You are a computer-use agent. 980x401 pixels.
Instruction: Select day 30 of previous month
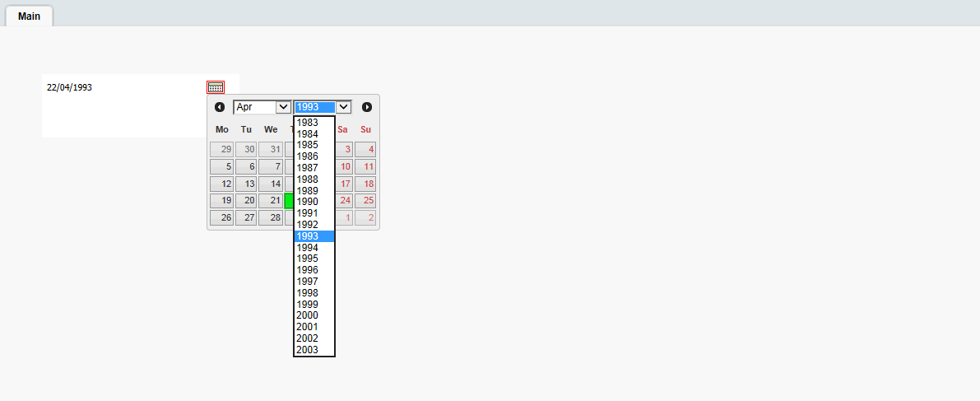click(246, 150)
